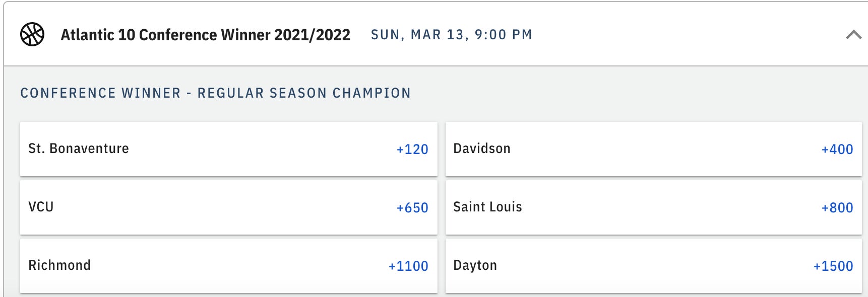Collapse the Atlantic 10 Conference Winner section
Screen dimensions: 868x297
[853, 35]
